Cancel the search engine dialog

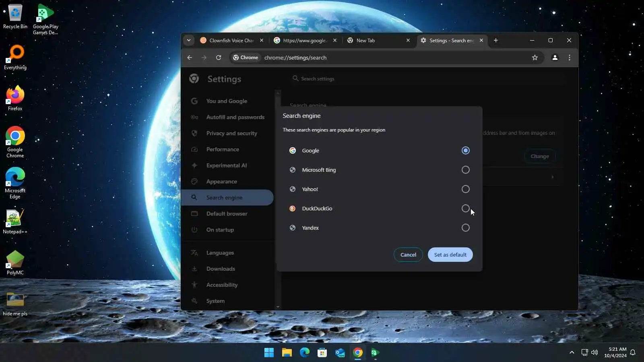pyautogui.click(x=408, y=255)
